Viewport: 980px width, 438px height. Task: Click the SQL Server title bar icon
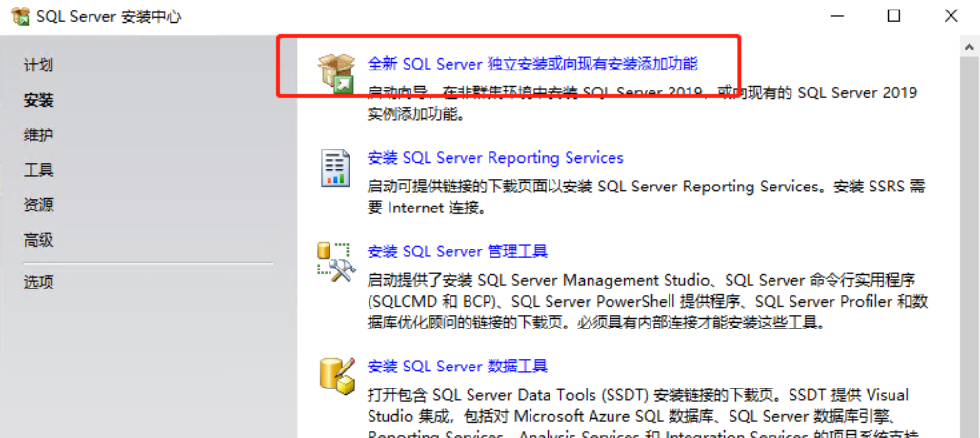[x=22, y=16]
